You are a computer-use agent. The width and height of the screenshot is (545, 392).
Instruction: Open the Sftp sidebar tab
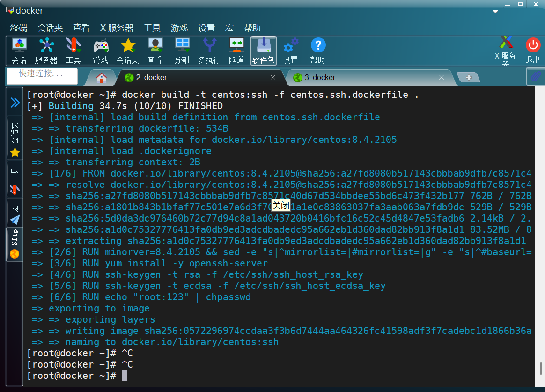click(x=15, y=244)
